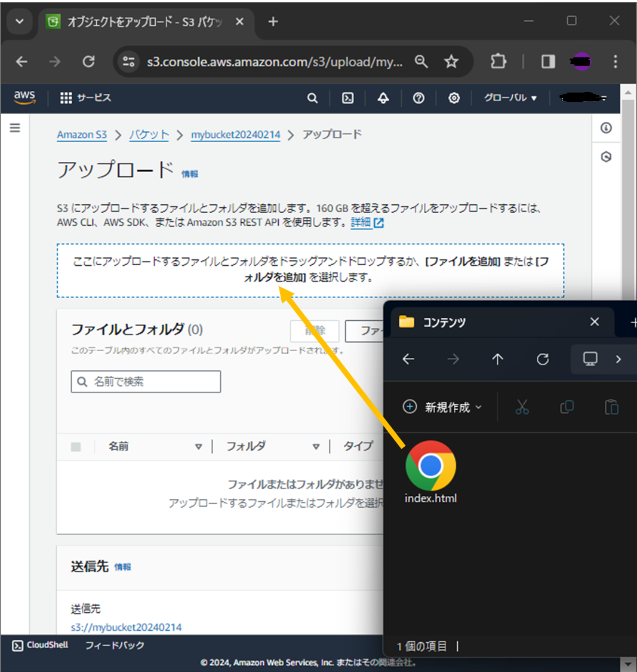Open the Services grid menu
Viewport: 637px width, 672px height.
[85, 98]
